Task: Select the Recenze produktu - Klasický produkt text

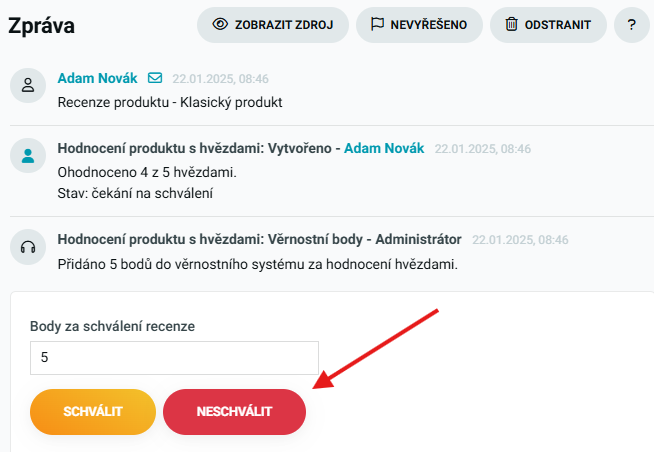Action: click(x=170, y=103)
